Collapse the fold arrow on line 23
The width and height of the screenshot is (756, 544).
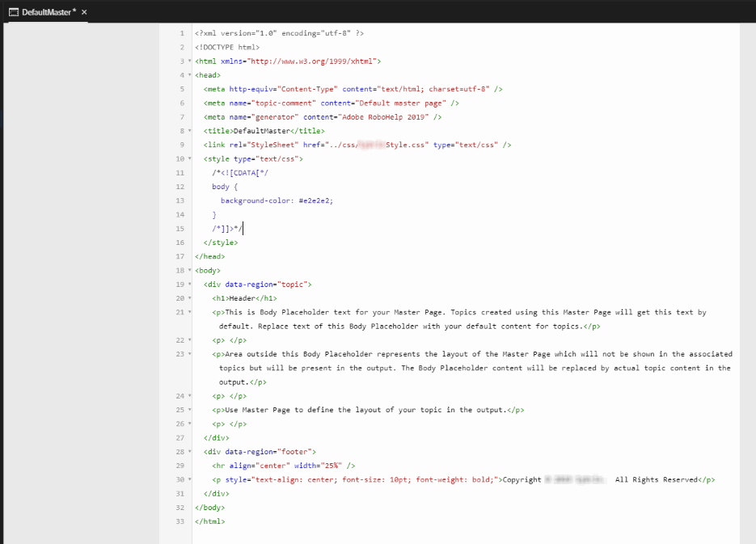click(x=189, y=354)
